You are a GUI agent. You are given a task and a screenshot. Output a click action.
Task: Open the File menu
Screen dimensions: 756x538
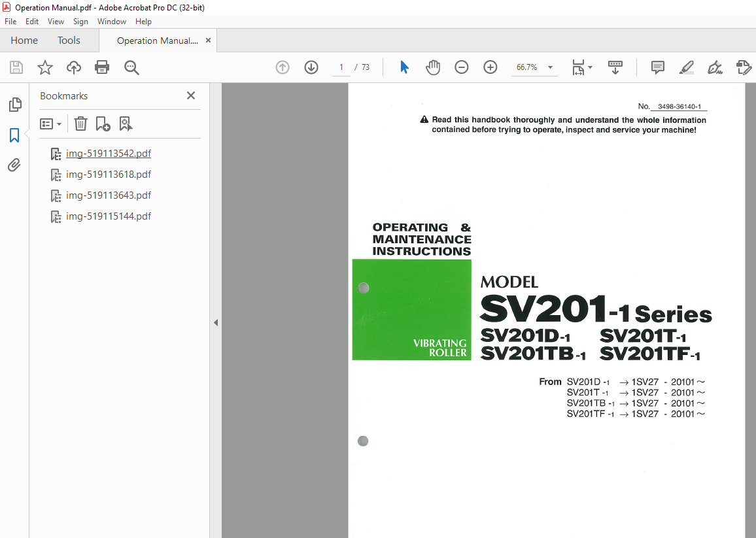tap(10, 21)
